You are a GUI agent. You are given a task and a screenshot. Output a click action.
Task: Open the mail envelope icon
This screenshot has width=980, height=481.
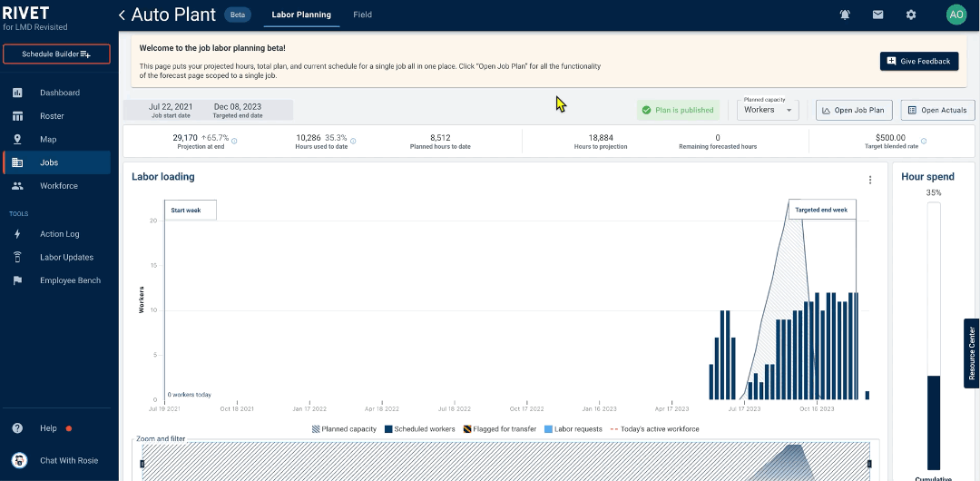coord(877,15)
